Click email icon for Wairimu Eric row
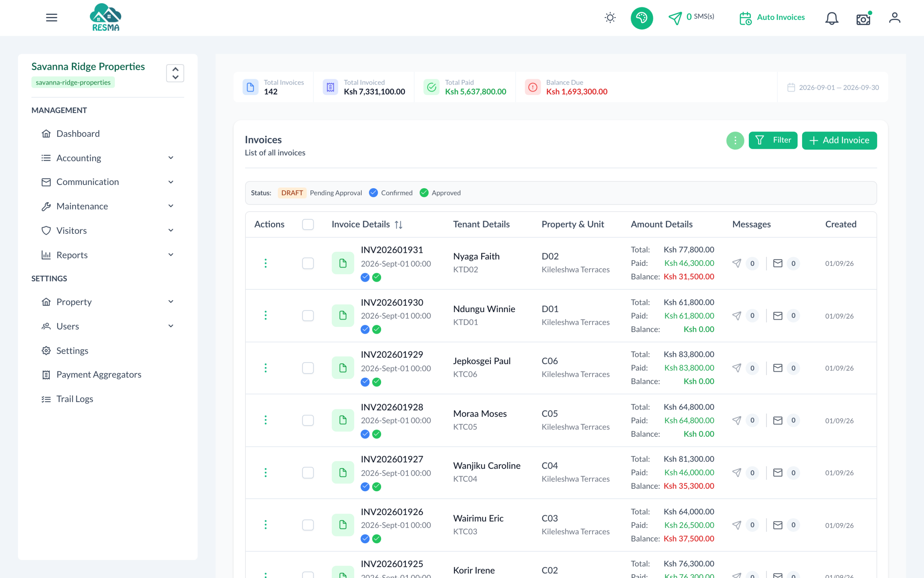 click(778, 525)
